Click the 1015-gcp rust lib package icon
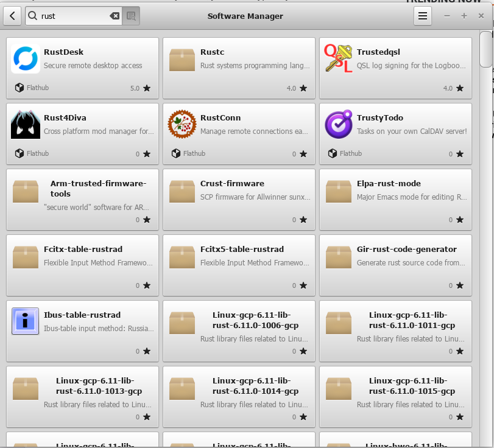The height and width of the screenshot is (448, 494). click(338, 388)
